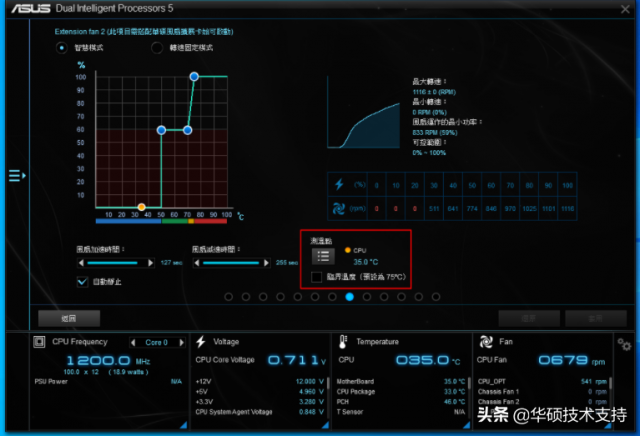Click the 970 rpm table cell
640x436 pixels.
(510, 209)
